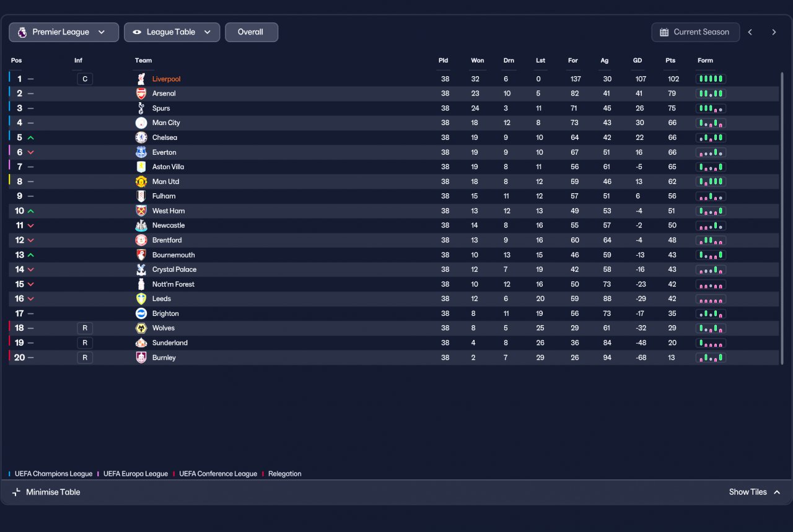Click the champions 'C' info badge for Liverpool
The width and height of the screenshot is (793, 532).
[85, 79]
